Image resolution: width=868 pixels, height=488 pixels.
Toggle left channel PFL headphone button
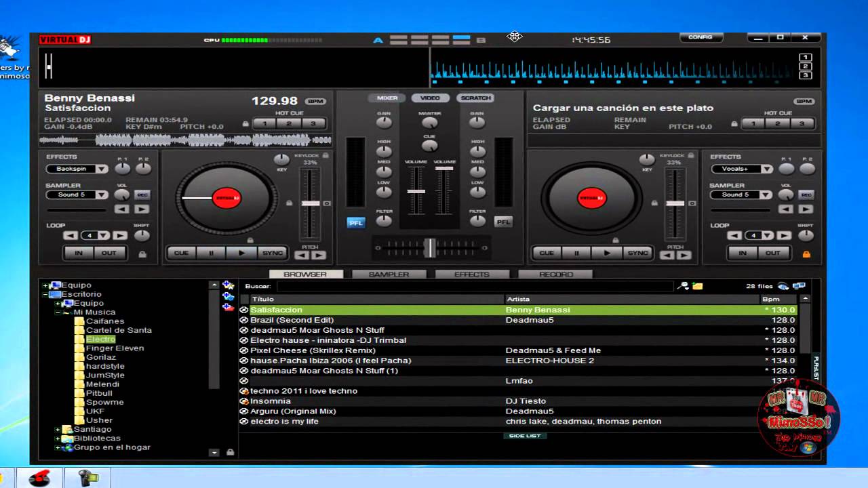point(356,222)
